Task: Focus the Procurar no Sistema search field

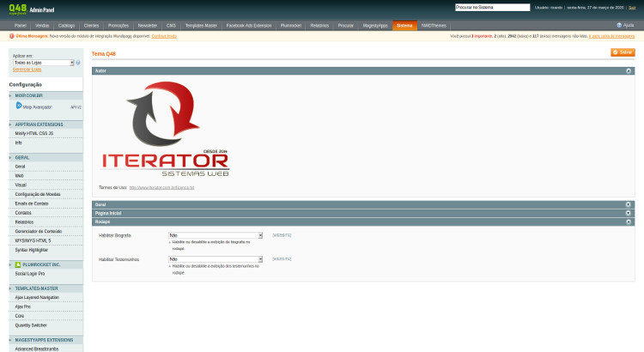Action: coord(493,8)
